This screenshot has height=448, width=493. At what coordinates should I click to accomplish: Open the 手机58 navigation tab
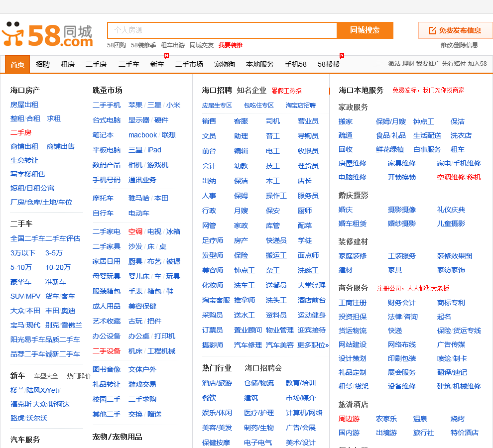(295, 64)
